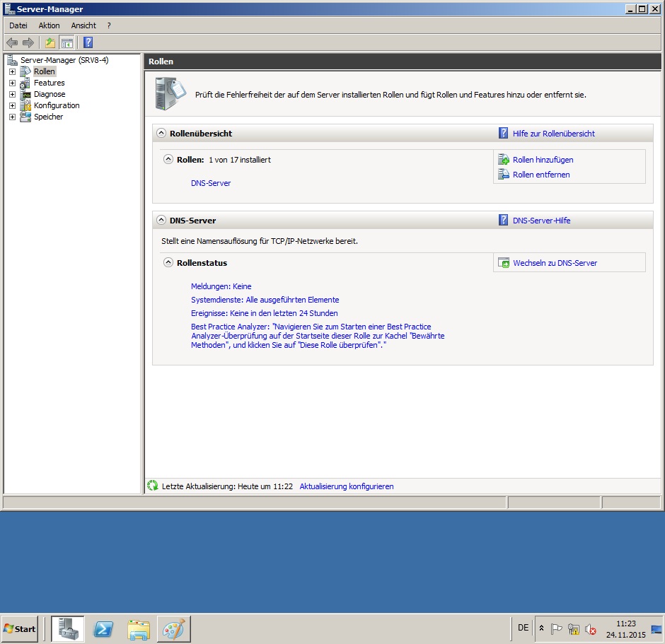The image size is (665, 644).
Task: Click Ereignisse: Keine in den letzten 24 Stunden
Action: point(264,313)
